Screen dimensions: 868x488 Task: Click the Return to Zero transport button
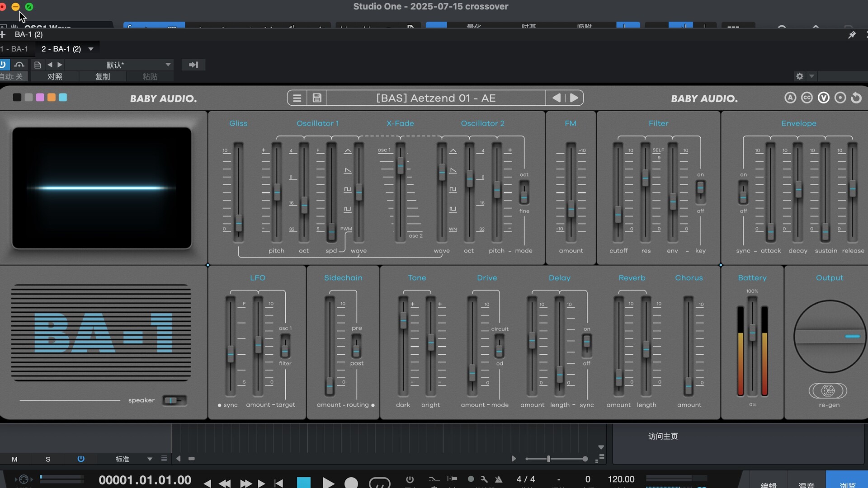(278, 483)
